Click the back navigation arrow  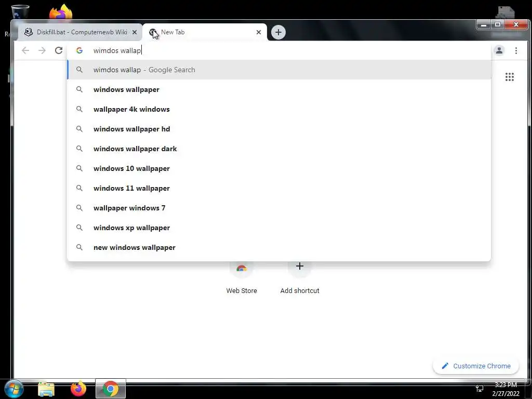click(x=25, y=50)
